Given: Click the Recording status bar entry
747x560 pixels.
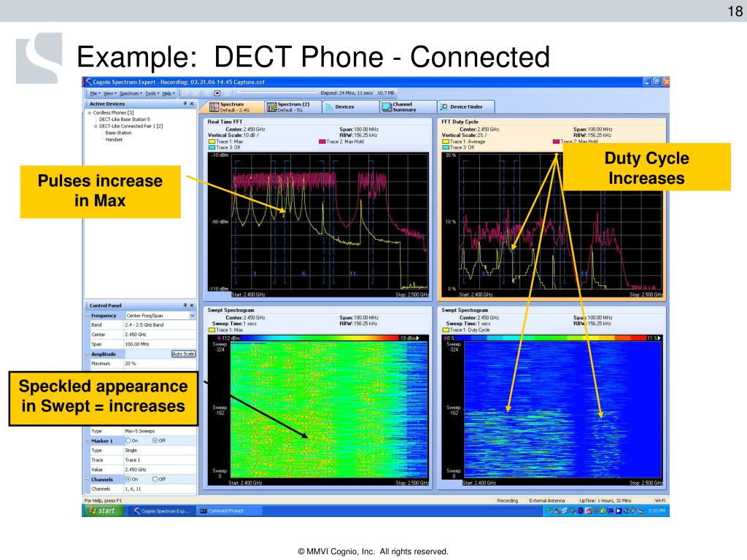Looking at the screenshot, I should [x=508, y=500].
